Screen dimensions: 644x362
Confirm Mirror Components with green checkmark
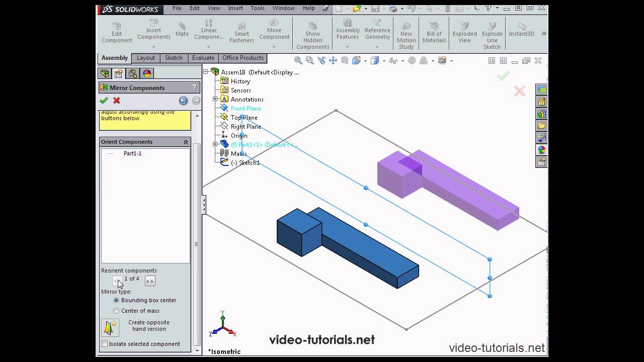[x=104, y=101]
